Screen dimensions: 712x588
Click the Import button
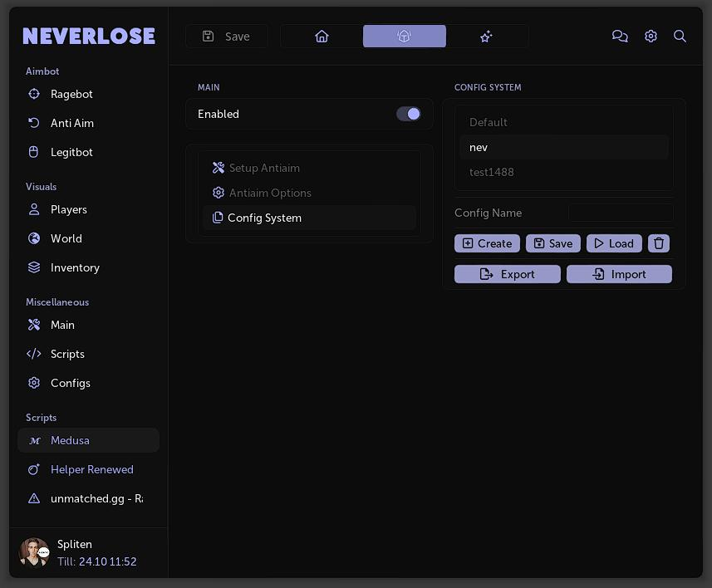pyautogui.click(x=619, y=274)
